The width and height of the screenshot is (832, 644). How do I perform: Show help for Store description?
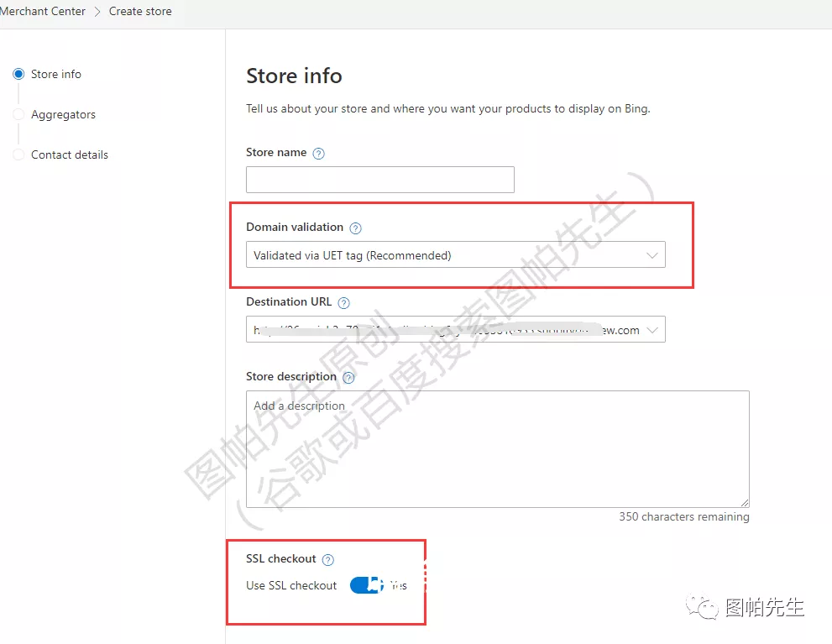pyautogui.click(x=348, y=378)
